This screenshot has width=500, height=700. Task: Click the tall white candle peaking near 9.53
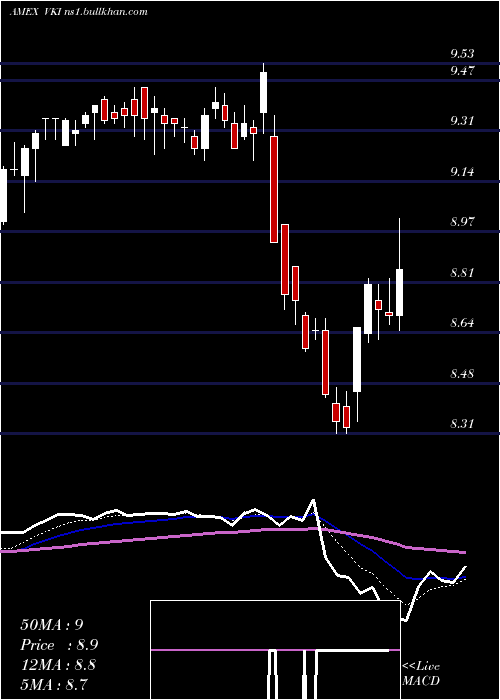[x=263, y=92]
